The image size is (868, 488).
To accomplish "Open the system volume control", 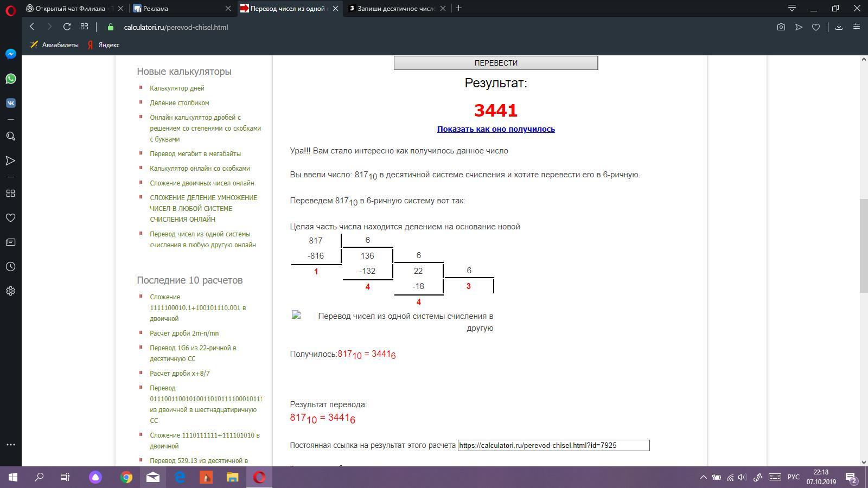I will [742, 477].
